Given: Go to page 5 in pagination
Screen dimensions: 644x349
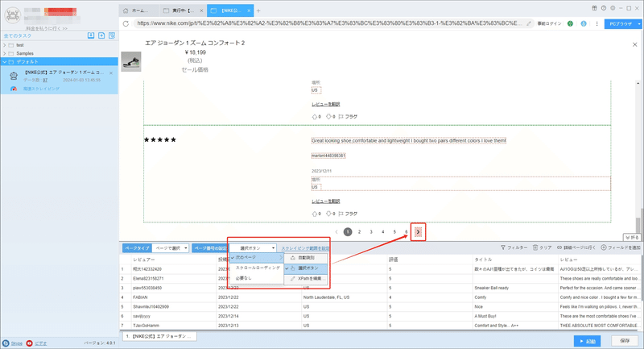Looking at the screenshot, I should (x=394, y=232).
